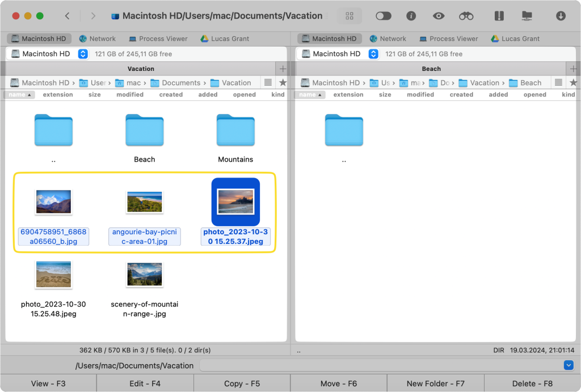Screen dimensions: 581x392
Task: Create a folder with New Folder - F7
Action: (435, 383)
